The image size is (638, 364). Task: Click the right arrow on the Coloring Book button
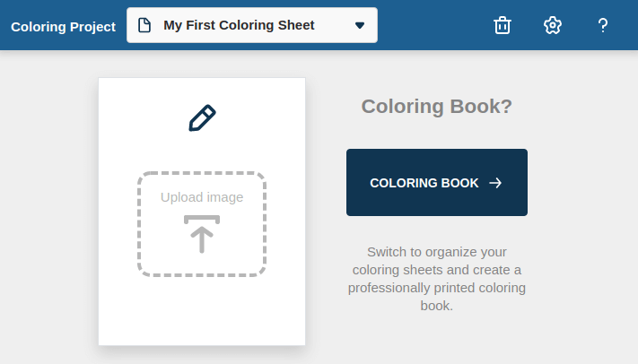point(495,183)
